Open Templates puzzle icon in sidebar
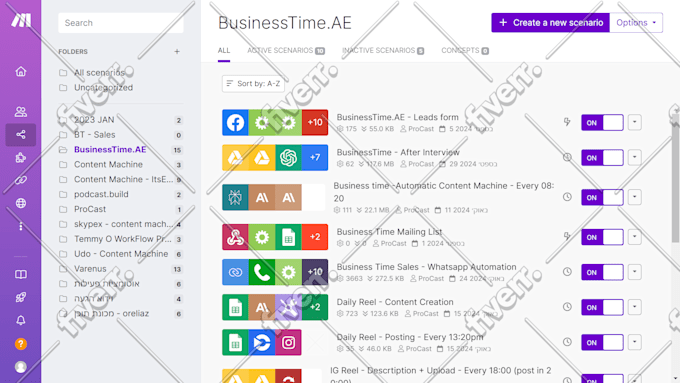The height and width of the screenshot is (383, 680). point(21,157)
